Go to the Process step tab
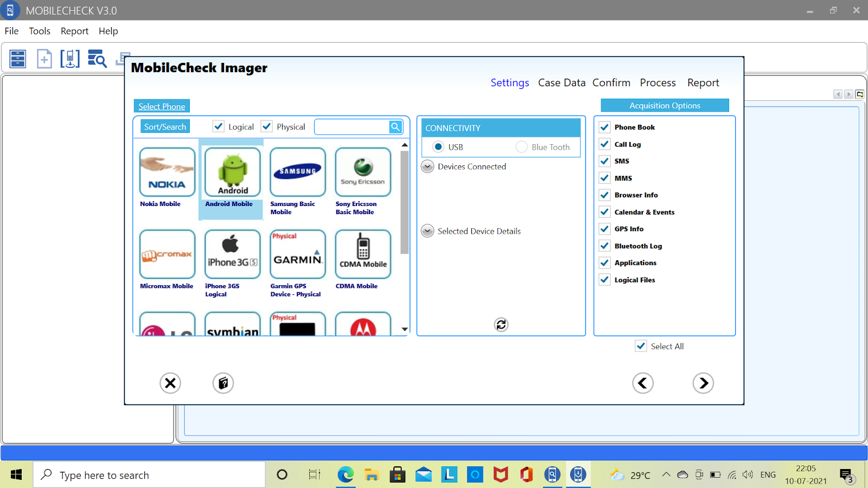 pyautogui.click(x=658, y=82)
